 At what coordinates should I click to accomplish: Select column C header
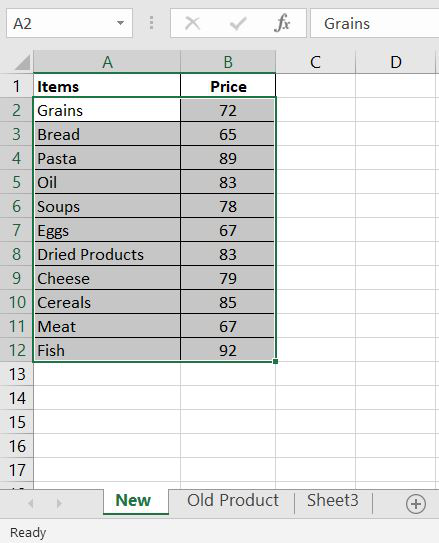pos(315,62)
